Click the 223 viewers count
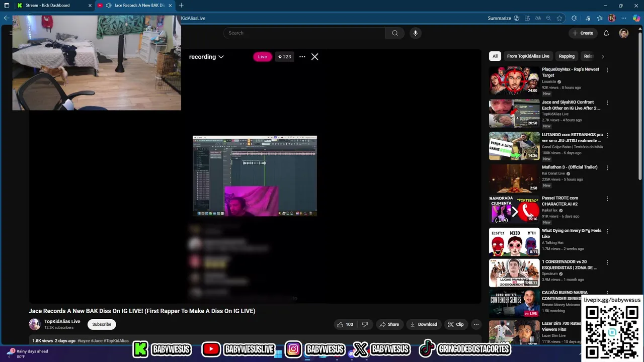The image size is (644, 362). (285, 57)
